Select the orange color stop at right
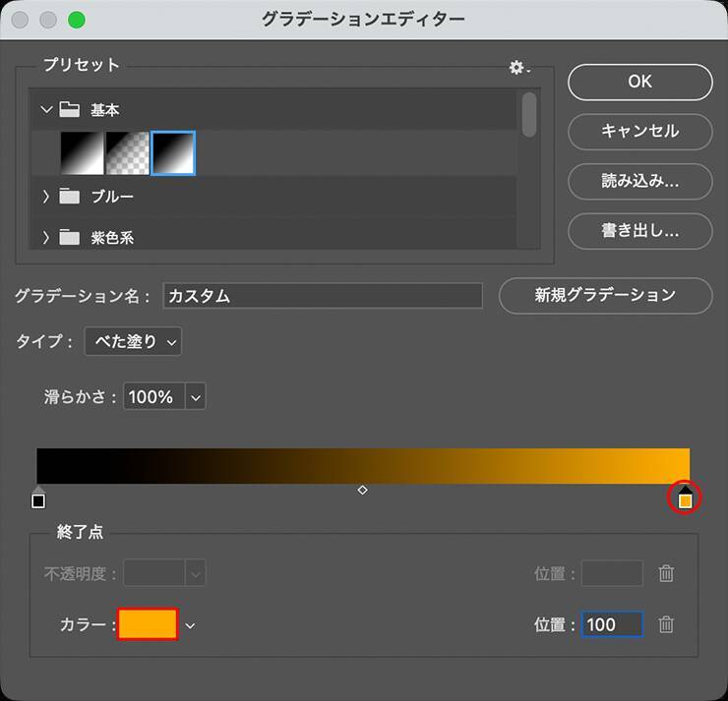The height and width of the screenshot is (701, 728). click(686, 497)
